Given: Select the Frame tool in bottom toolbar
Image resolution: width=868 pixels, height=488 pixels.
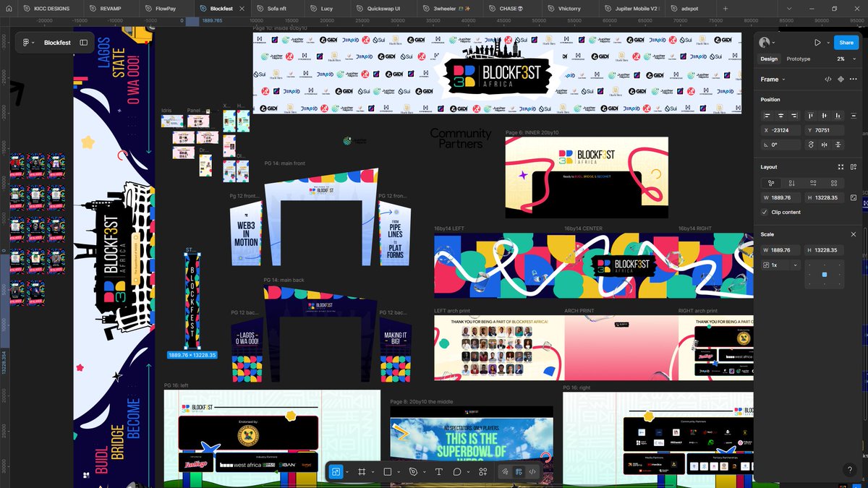Looking at the screenshot, I should pos(362,471).
